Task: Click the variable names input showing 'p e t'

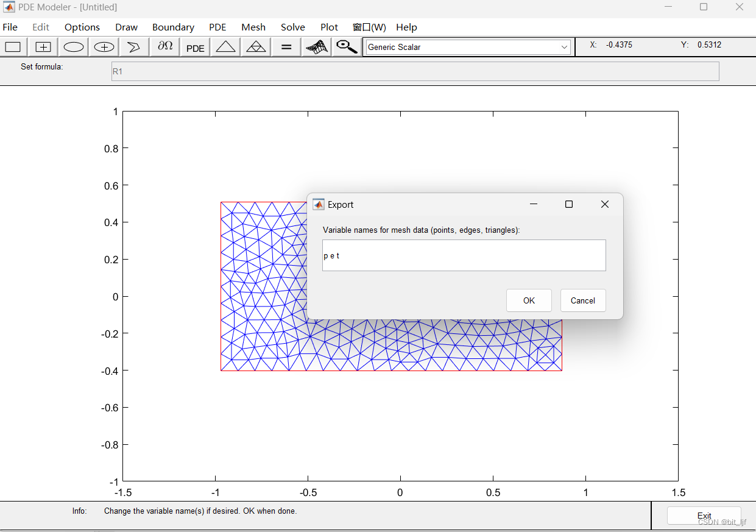Action: (x=463, y=255)
